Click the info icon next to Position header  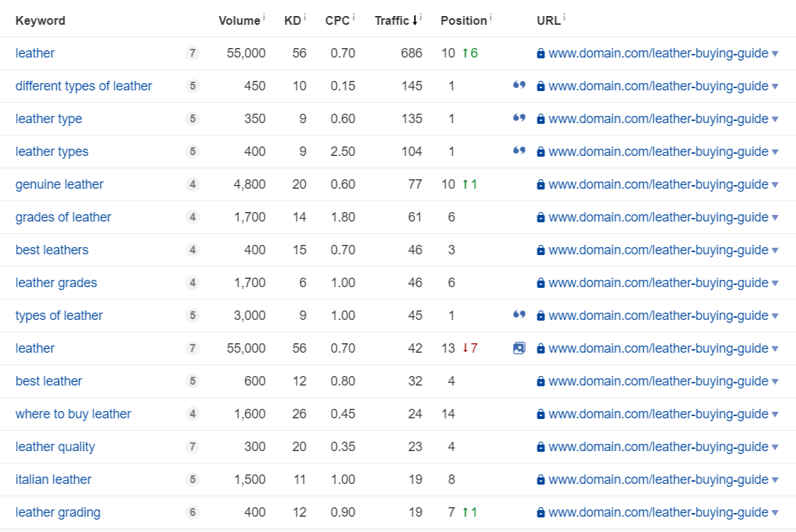490,17
